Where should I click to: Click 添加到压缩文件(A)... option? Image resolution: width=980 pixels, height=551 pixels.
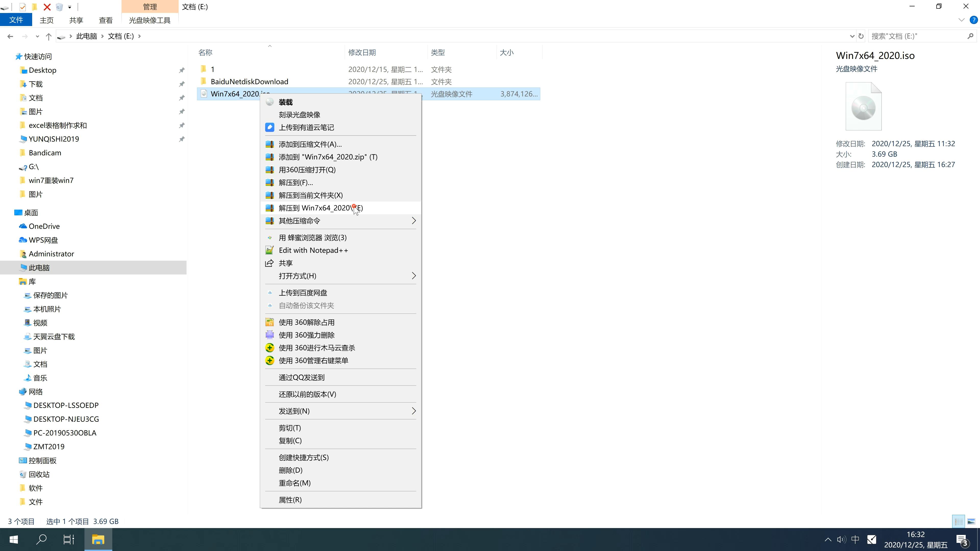(x=310, y=143)
